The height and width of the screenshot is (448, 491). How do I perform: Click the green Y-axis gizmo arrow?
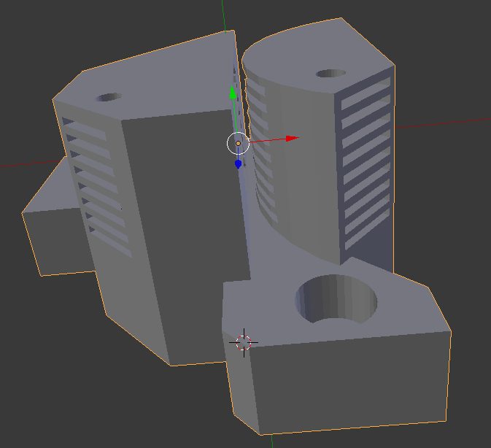pos(233,92)
